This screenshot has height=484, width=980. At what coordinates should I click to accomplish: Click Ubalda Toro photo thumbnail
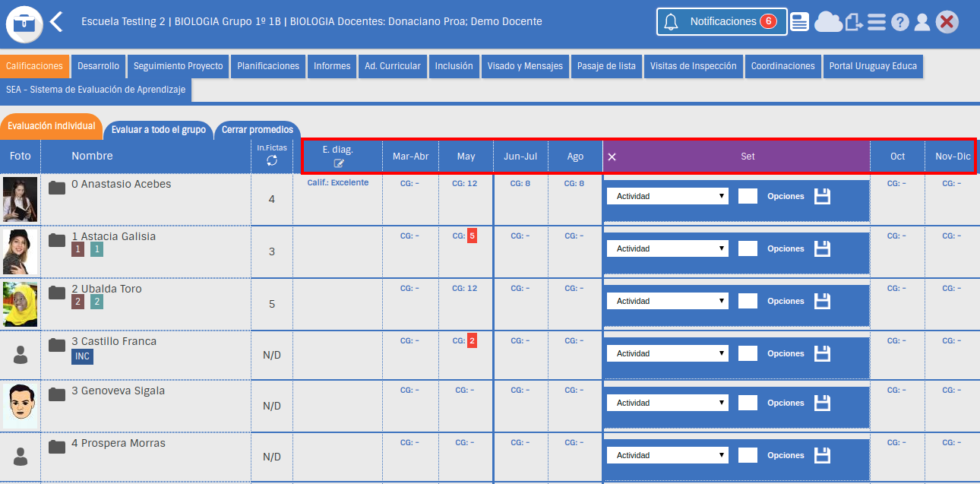point(20,303)
